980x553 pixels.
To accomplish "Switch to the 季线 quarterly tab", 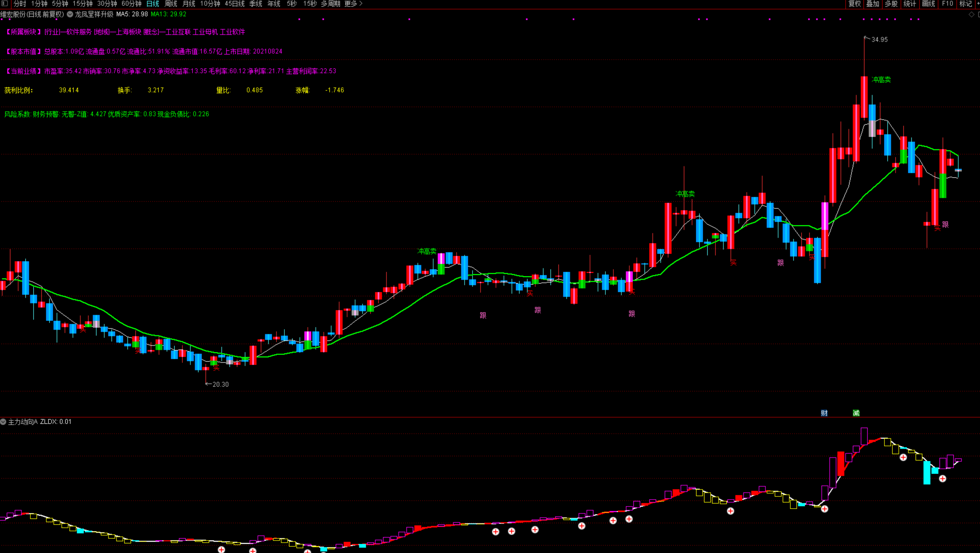I will [256, 4].
